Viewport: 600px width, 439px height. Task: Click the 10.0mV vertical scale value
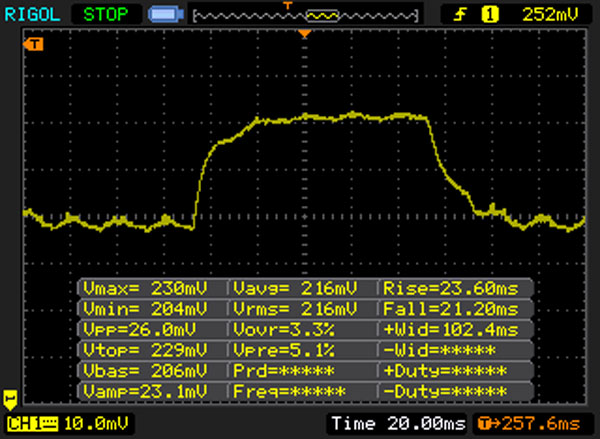[x=96, y=424]
